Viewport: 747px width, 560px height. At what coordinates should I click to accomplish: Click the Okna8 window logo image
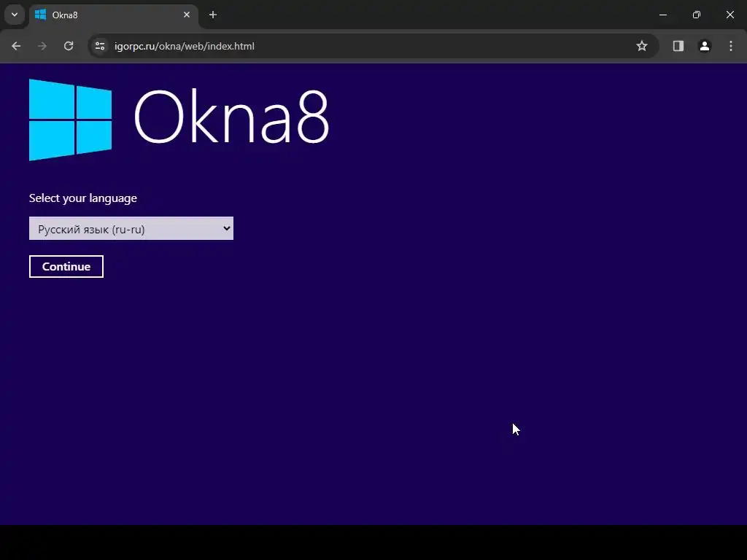[71, 120]
